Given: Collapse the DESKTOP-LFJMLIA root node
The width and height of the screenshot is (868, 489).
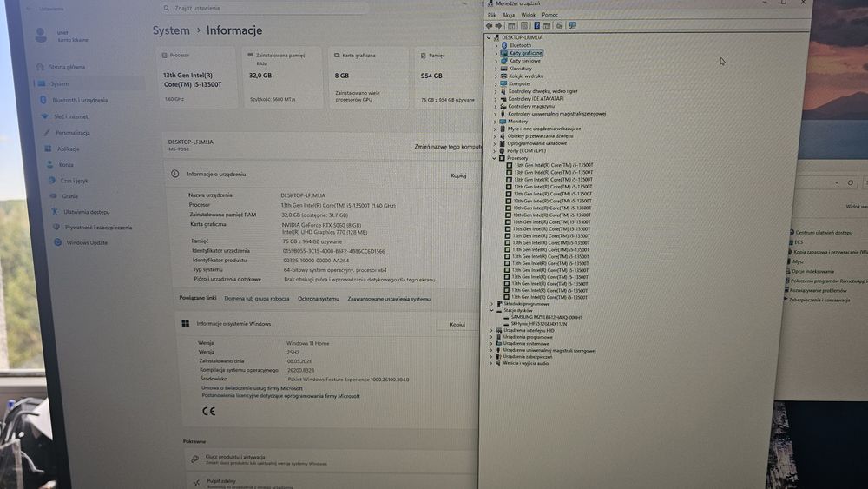Looking at the screenshot, I should point(489,37).
